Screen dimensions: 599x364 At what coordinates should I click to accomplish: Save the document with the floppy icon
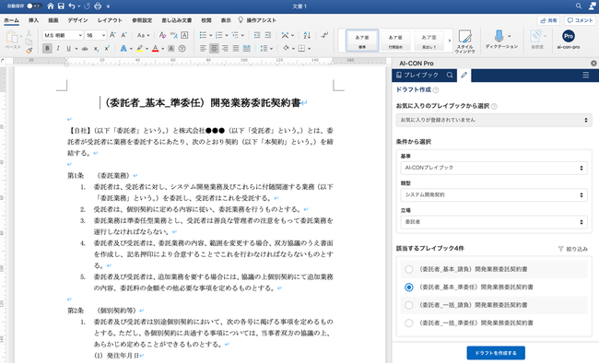61,6
